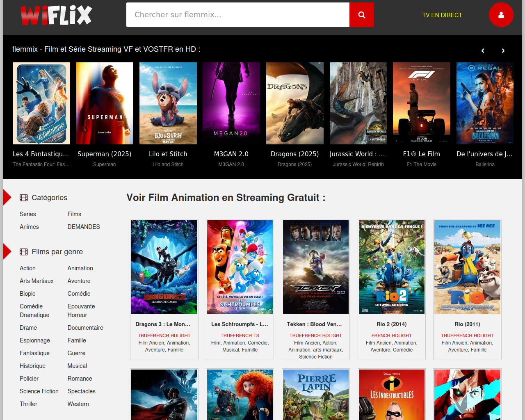525x420 pixels.
Task: Click the Rio (2011) title
Action: [467, 324]
